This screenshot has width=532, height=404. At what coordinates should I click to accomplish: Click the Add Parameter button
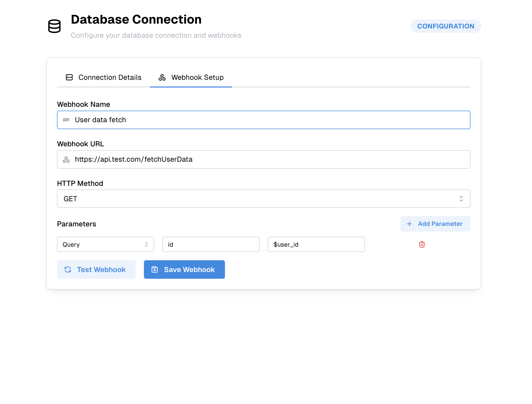[435, 224]
